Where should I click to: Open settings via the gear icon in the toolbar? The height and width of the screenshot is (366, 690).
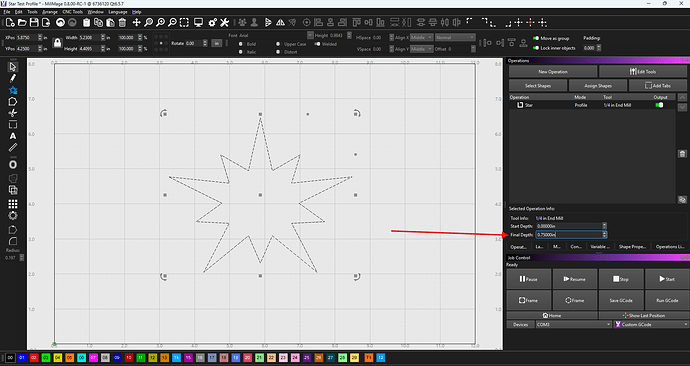point(213,22)
